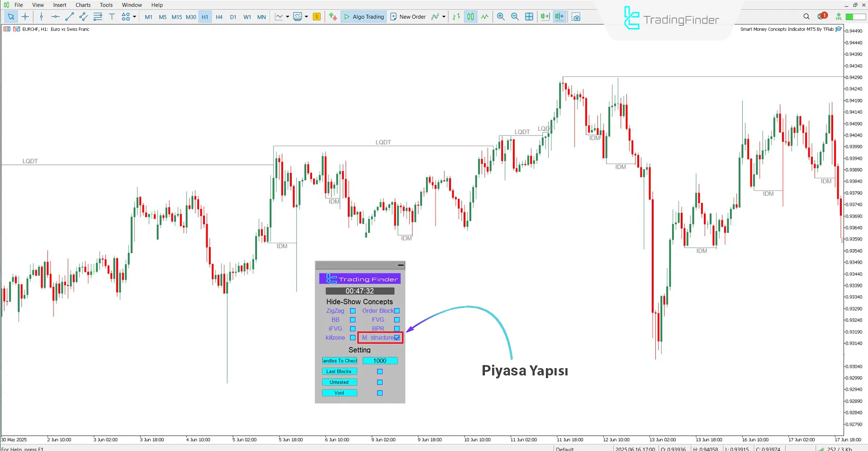This screenshot has width=868, height=451.
Task: Expand the chart type dropdown arrow
Action: pos(287,17)
